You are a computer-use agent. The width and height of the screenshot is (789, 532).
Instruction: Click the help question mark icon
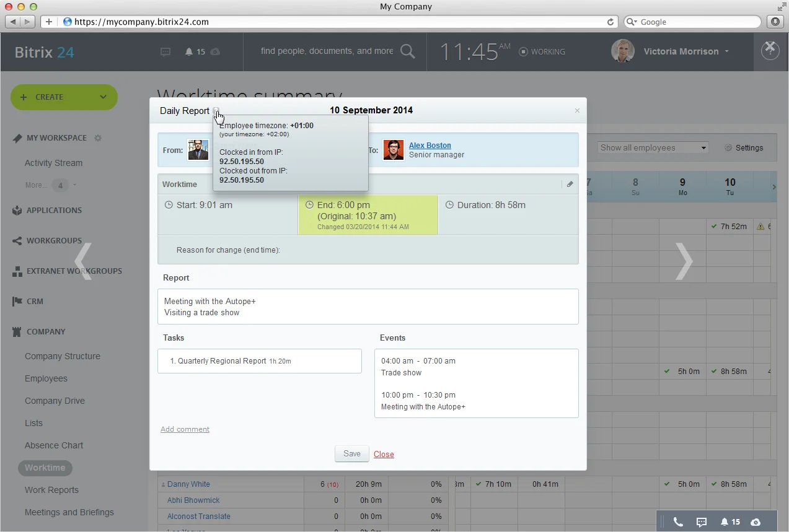pyautogui.click(x=770, y=53)
